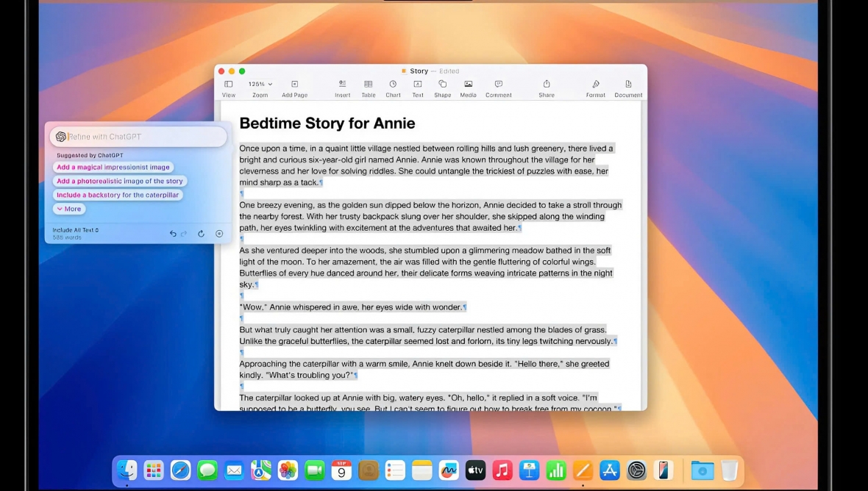The image size is (868, 491).
Task: Choose 'Add a photorealistic image of the story'
Action: click(x=120, y=181)
